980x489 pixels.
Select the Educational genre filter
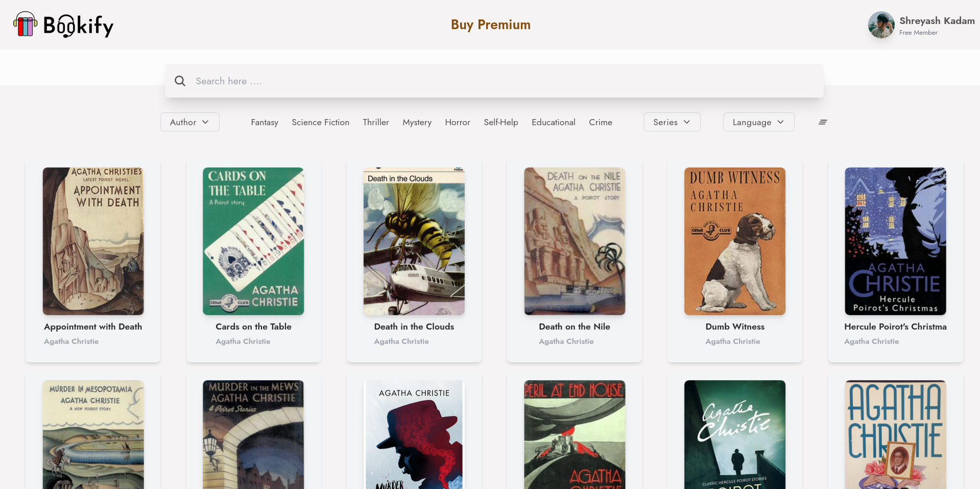click(x=554, y=122)
